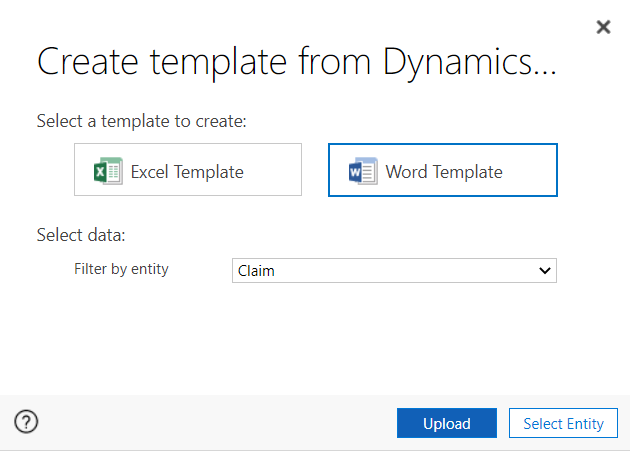Screen dimensions: 630x451
Task: Click the Select Entity button
Action: click(x=563, y=423)
